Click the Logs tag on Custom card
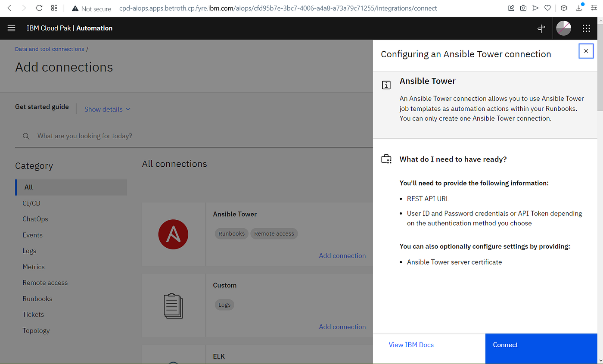The image size is (603, 364). [224, 305]
